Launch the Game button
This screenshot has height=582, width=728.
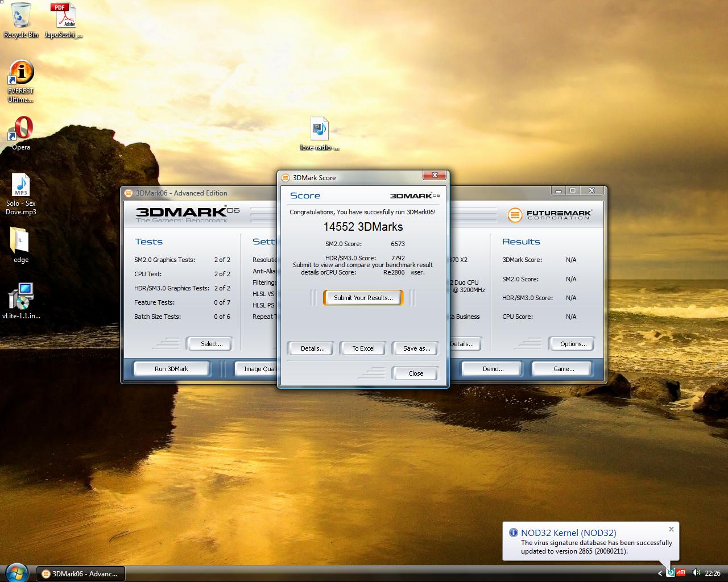[x=563, y=369]
